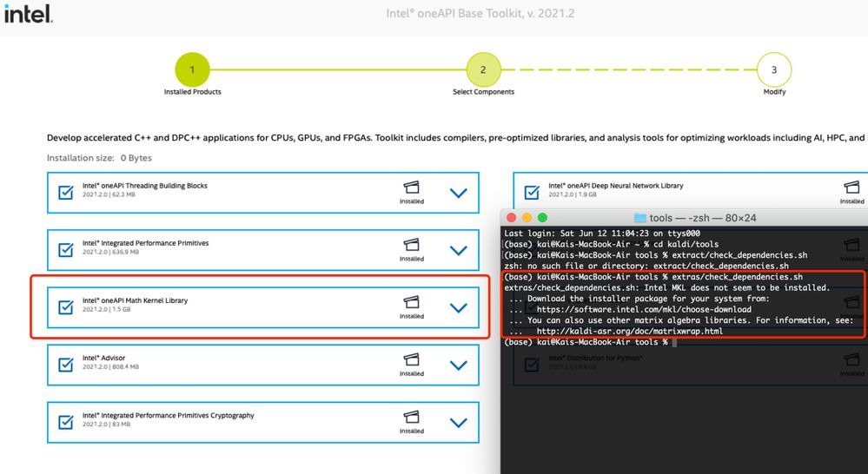
Task: Click the Installed icon for Deep Neural Network Library
Action: (x=852, y=188)
